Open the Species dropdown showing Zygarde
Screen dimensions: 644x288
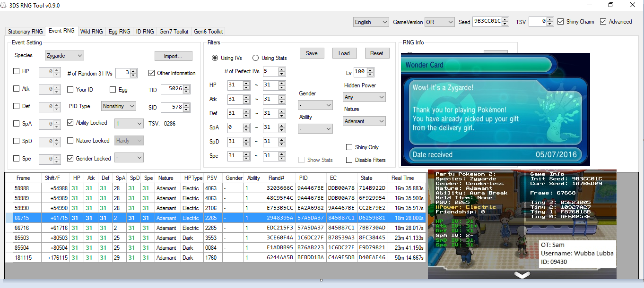pos(65,56)
